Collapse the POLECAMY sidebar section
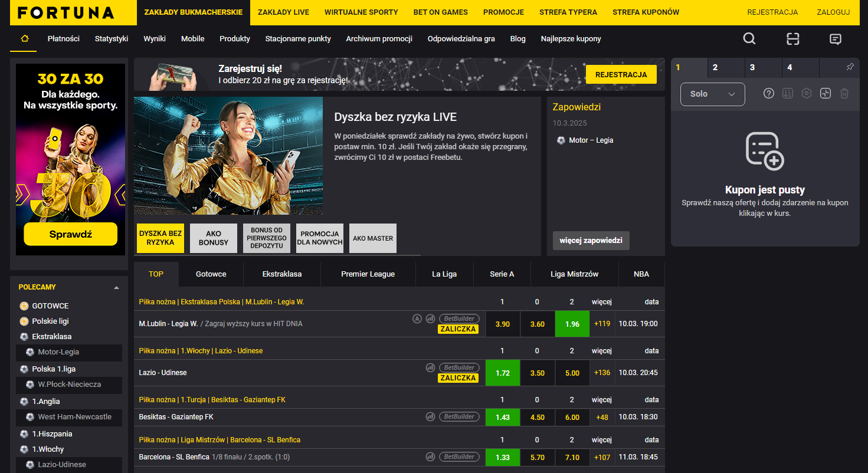The width and height of the screenshot is (868, 473). point(116,288)
